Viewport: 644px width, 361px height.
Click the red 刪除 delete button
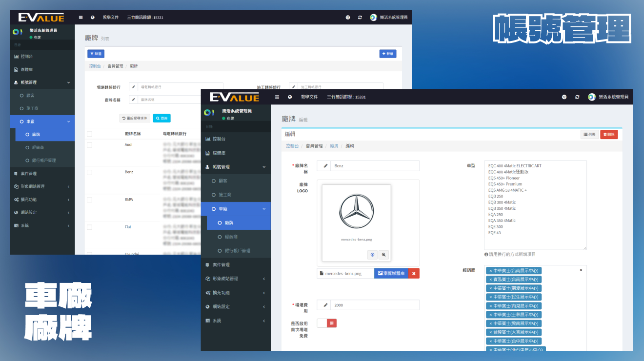(609, 134)
